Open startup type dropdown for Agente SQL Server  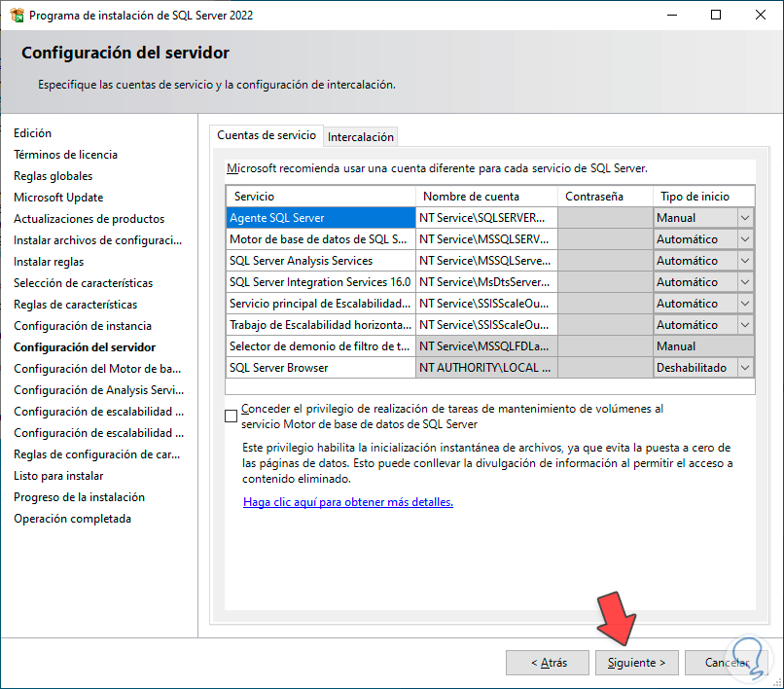coord(744,218)
